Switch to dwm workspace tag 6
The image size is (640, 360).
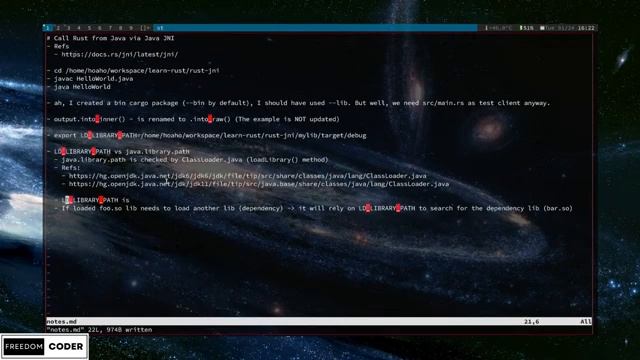pos(100,28)
